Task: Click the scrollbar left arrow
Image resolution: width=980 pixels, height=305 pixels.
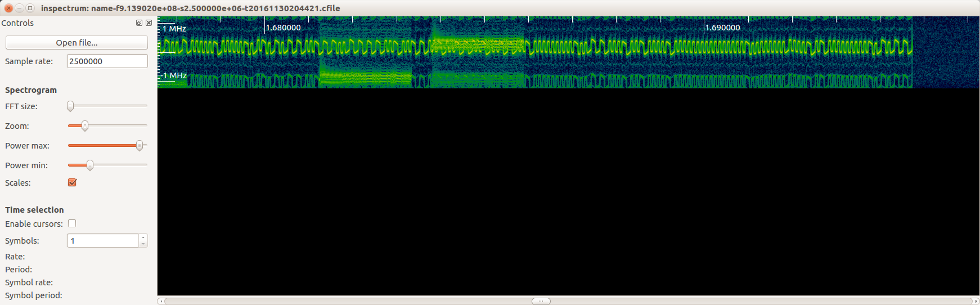Action: (161, 301)
